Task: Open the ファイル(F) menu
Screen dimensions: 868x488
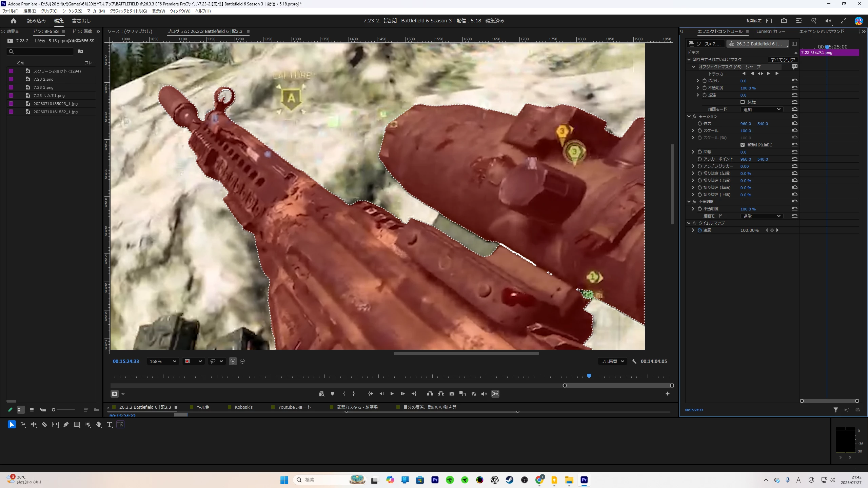Action: click(11, 11)
